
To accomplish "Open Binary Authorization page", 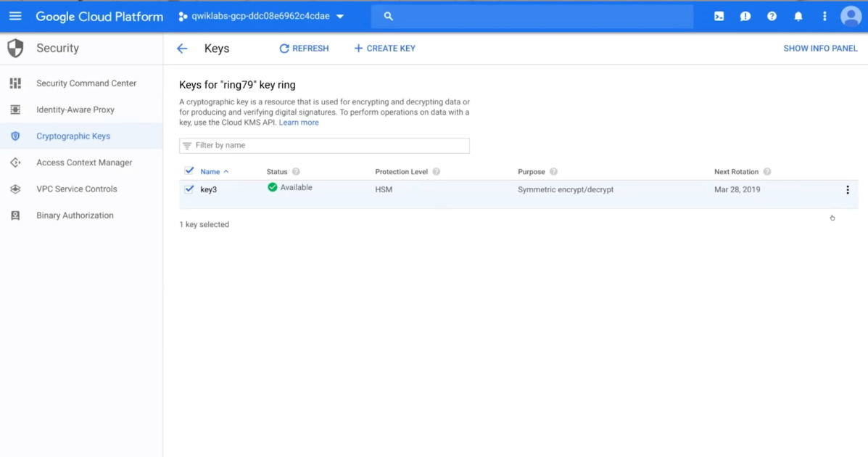I will click(75, 215).
